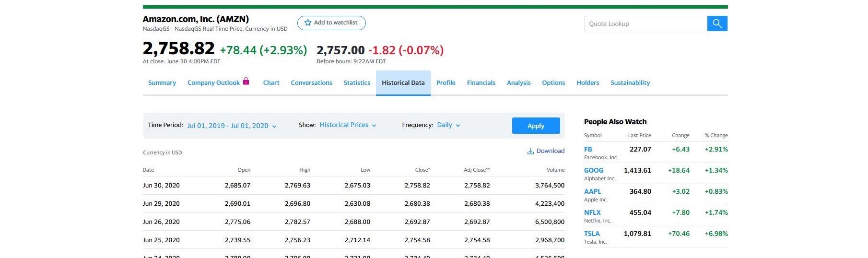This screenshot has height=258, width=868.
Task: Click volume value 4,223,400
Action: [550, 203]
